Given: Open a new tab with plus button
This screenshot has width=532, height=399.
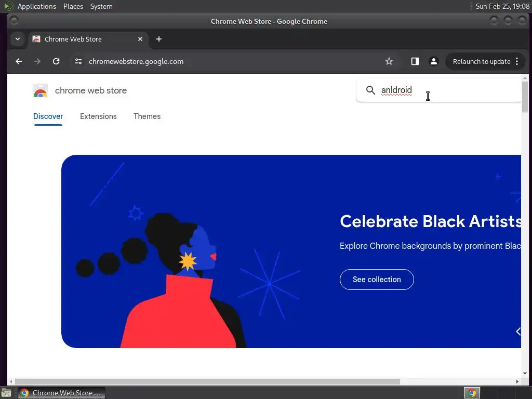Looking at the screenshot, I should pos(159,39).
